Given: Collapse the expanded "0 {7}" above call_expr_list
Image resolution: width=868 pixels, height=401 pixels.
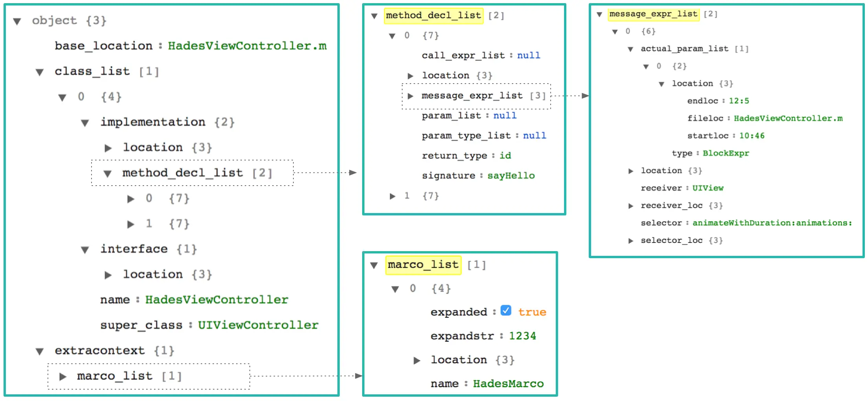Looking at the screenshot, I should pos(392,36).
